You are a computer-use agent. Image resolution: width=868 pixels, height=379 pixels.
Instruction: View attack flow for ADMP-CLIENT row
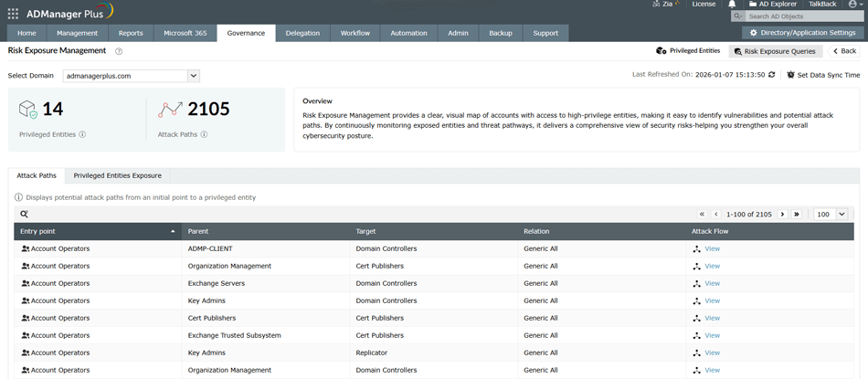coord(712,248)
